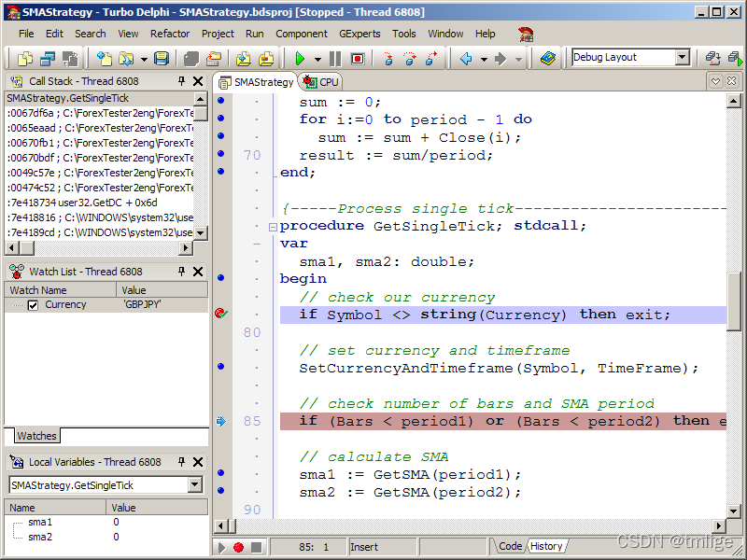This screenshot has width=747, height=560.
Task: Click the Help contents book icon
Action: point(548,59)
